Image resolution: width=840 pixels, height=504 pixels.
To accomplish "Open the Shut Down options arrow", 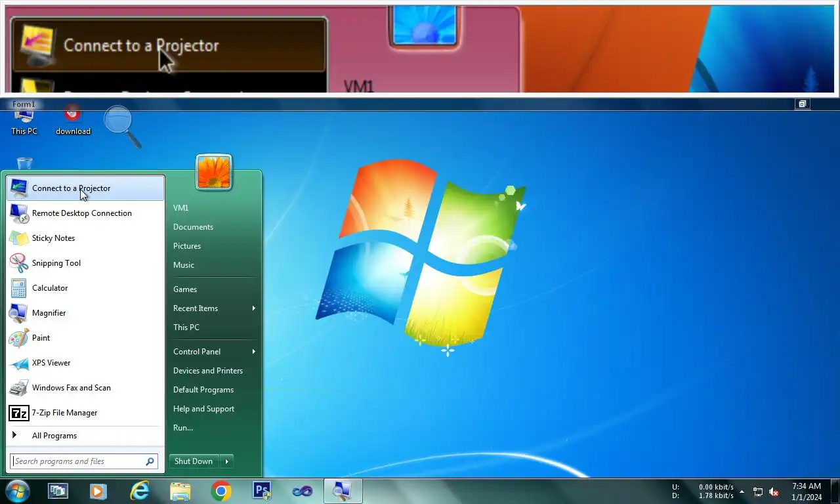I will point(227,461).
